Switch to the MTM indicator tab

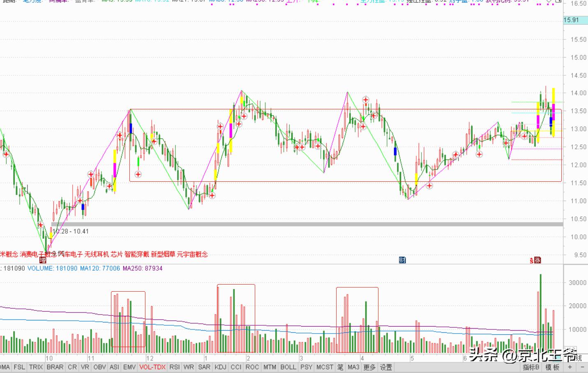pyautogui.click(x=270, y=367)
